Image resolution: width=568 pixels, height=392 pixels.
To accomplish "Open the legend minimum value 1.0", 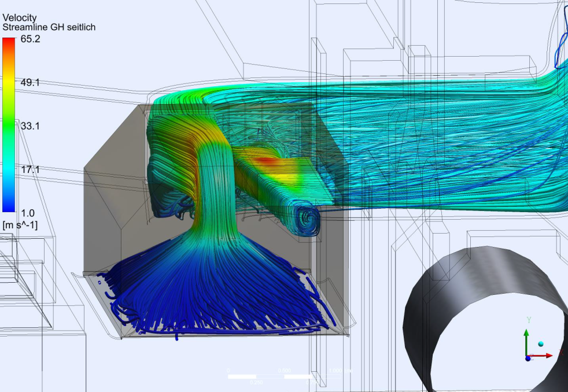I will coord(28,212).
